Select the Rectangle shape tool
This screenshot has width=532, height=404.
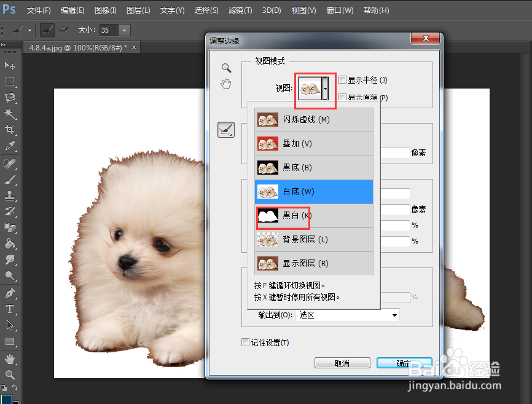pyautogui.click(x=9, y=341)
